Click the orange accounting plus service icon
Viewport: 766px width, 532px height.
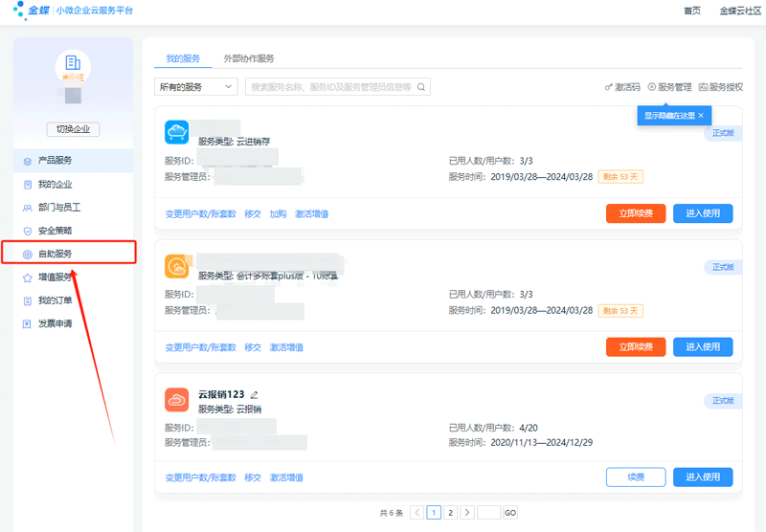pos(177,267)
